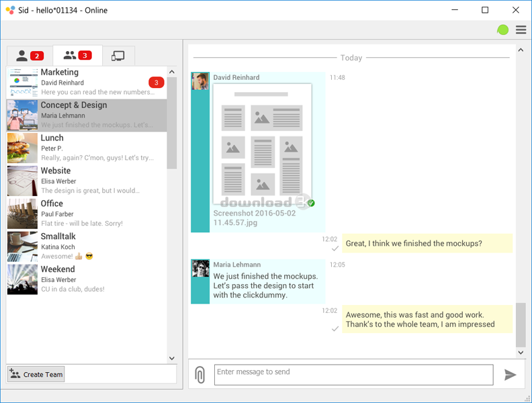Click the file name Screenshot 2016-05-02 11.45.57.jpg
The height and width of the screenshot is (403, 532).
[254, 218]
